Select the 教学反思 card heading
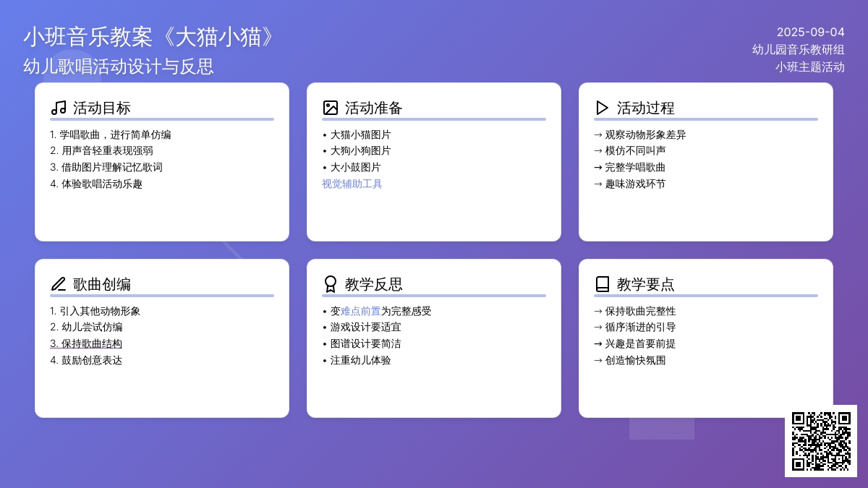868x488 pixels. coord(374,284)
